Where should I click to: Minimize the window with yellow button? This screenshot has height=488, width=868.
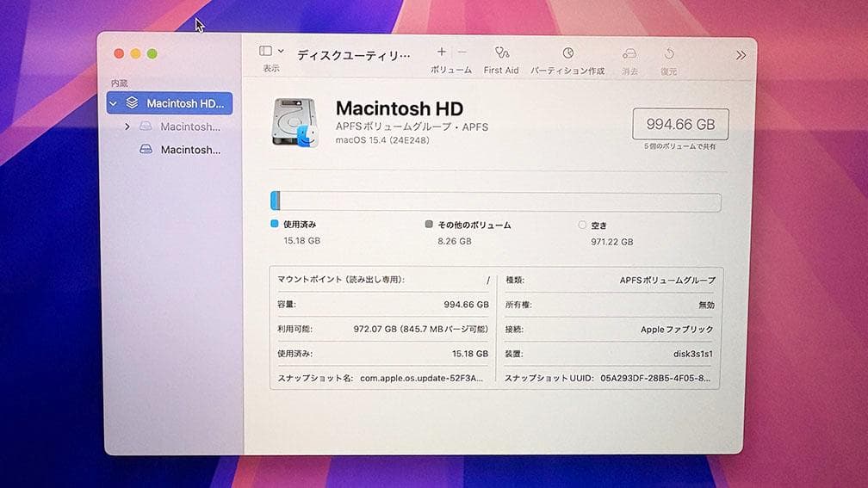pyautogui.click(x=136, y=53)
